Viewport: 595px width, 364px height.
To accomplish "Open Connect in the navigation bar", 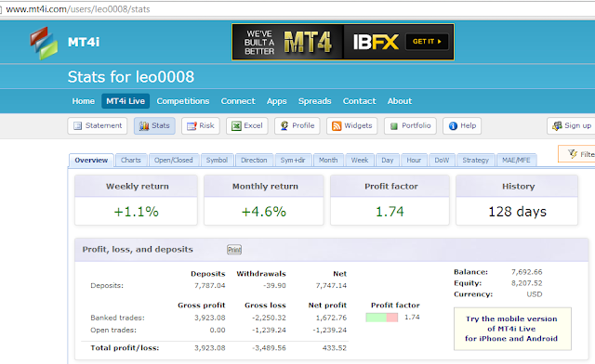I will click(x=238, y=101).
